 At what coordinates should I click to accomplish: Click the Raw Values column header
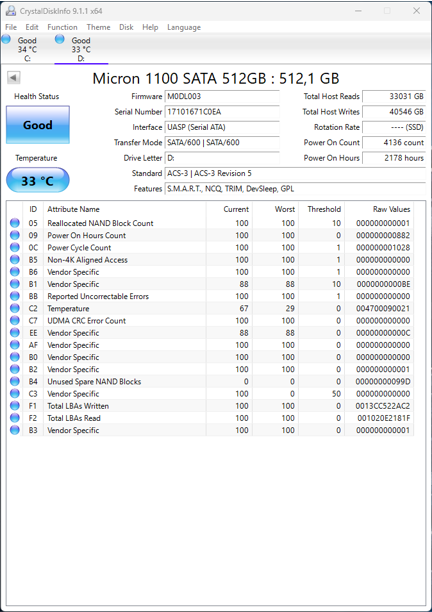379,209
